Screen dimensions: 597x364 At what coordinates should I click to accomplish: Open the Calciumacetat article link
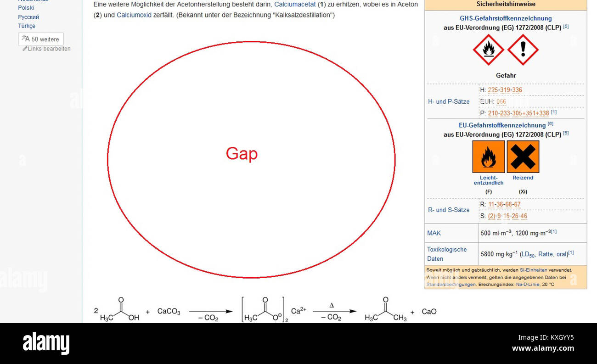click(295, 4)
